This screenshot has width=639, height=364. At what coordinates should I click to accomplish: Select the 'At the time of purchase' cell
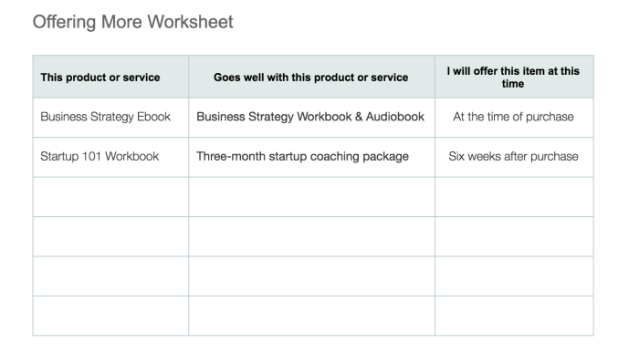[514, 118]
